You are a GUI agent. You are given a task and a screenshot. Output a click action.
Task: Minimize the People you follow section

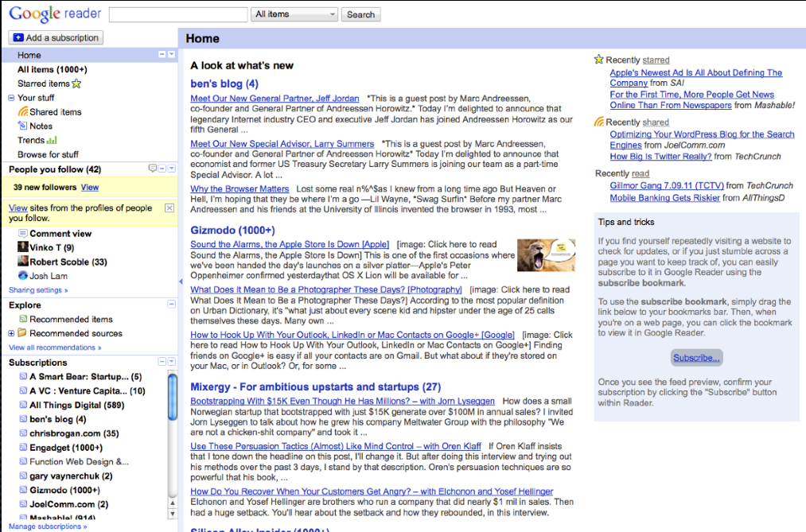[x=162, y=169]
